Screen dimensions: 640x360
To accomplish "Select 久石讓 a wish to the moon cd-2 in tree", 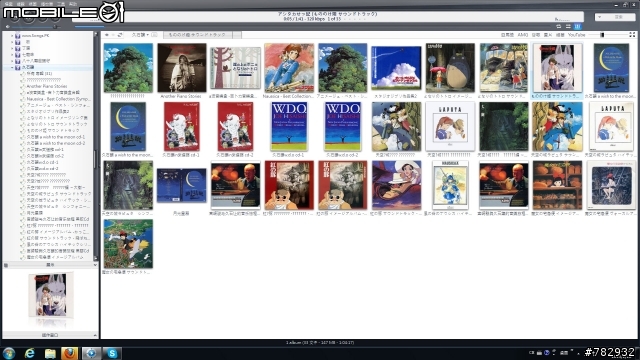I will [56, 144].
